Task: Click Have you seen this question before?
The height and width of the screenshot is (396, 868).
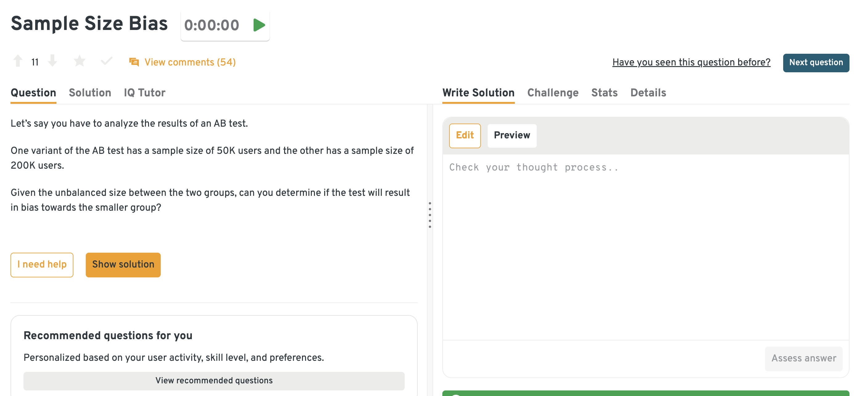Action: pyautogui.click(x=691, y=62)
